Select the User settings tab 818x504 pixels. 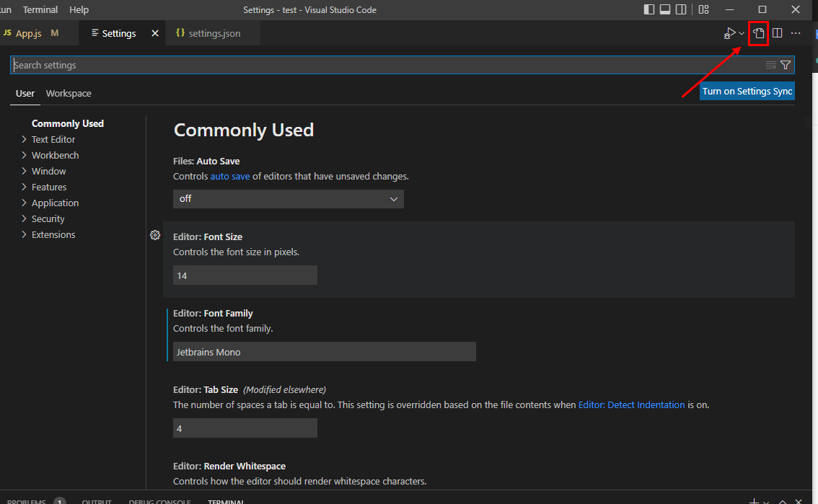point(25,93)
